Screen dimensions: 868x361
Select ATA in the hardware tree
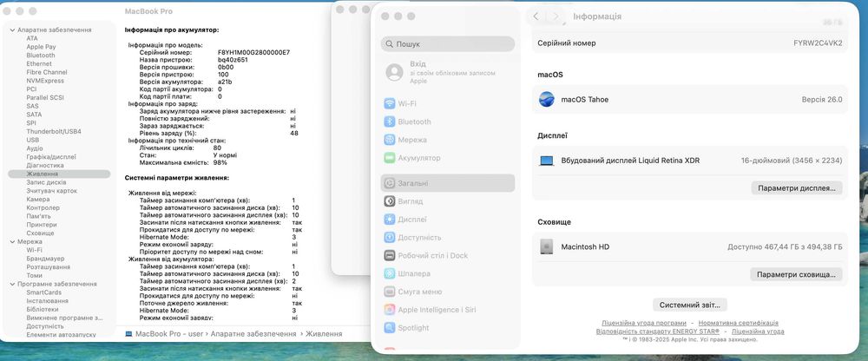coord(32,38)
